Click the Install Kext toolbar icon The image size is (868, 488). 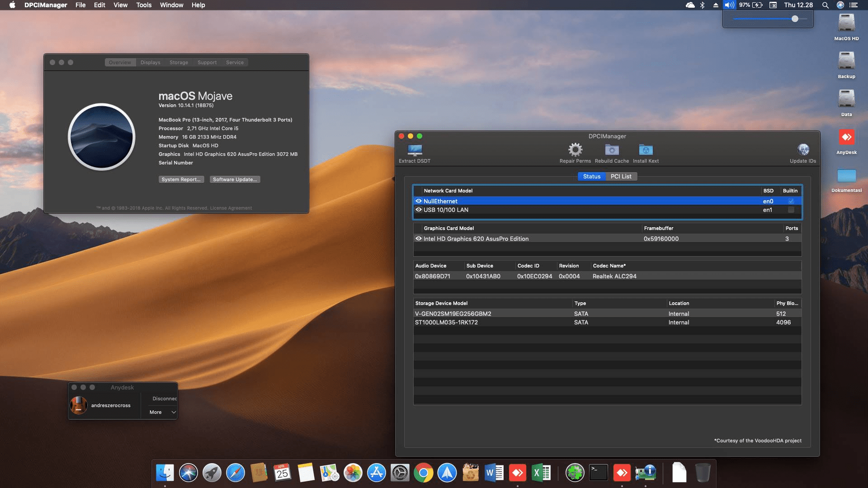click(646, 150)
